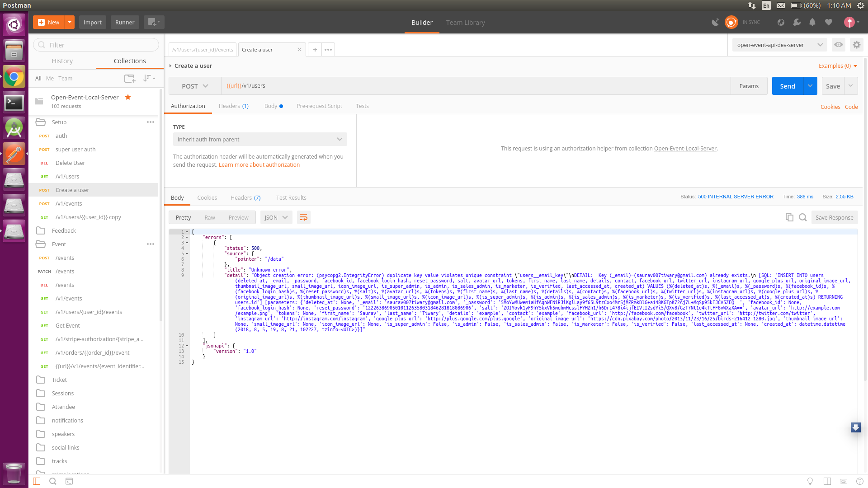Open request Tests tab
The image size is (868, 488).
362,106
